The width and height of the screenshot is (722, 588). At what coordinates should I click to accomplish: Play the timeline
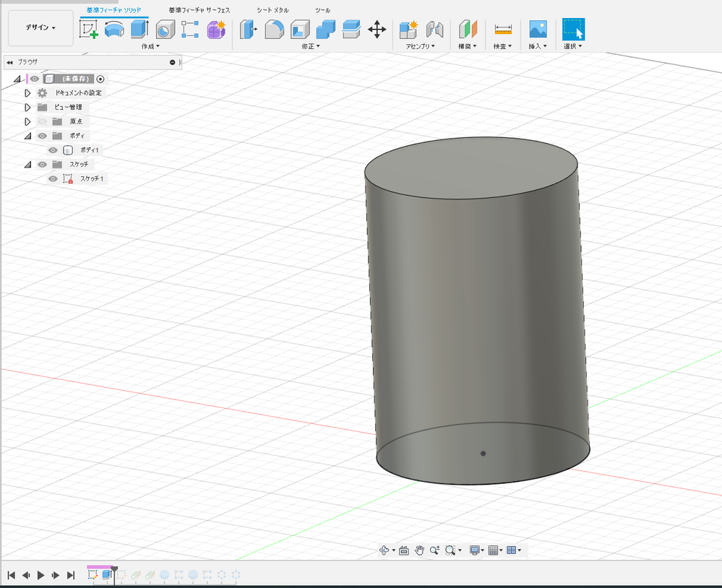coord(41,575)
